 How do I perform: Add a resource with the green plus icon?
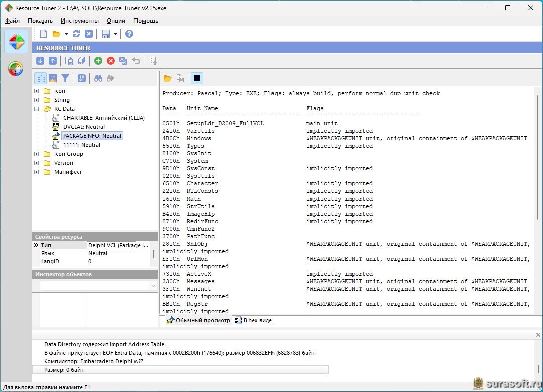(98, 61)
